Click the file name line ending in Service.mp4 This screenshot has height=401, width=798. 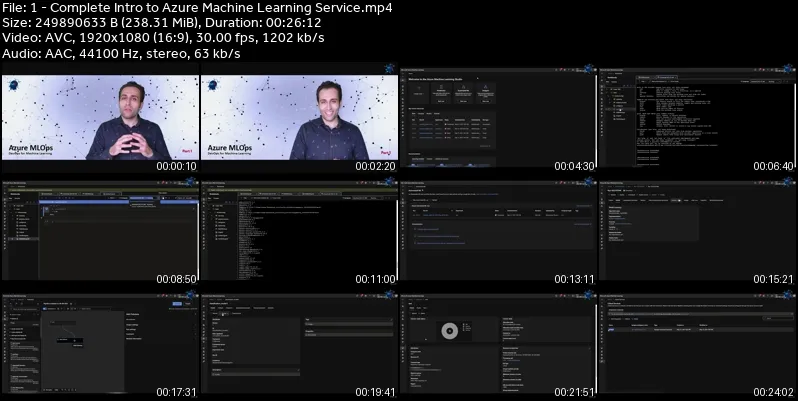click(x=197, y=8)
